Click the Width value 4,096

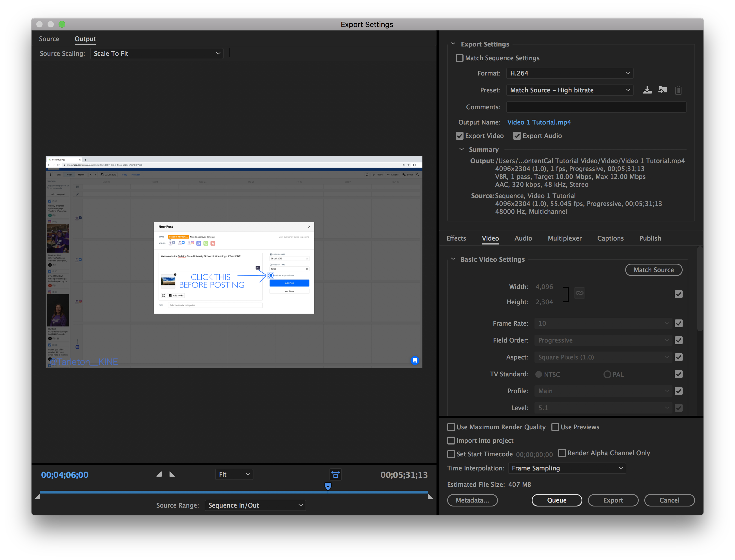[544, 287]
